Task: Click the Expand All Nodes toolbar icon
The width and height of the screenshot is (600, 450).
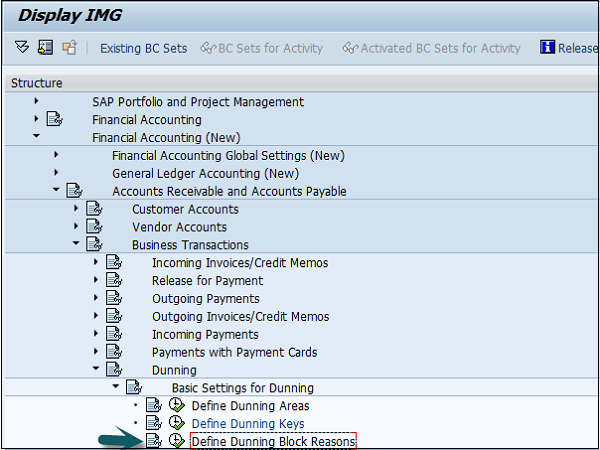Action: pos(22,48)
